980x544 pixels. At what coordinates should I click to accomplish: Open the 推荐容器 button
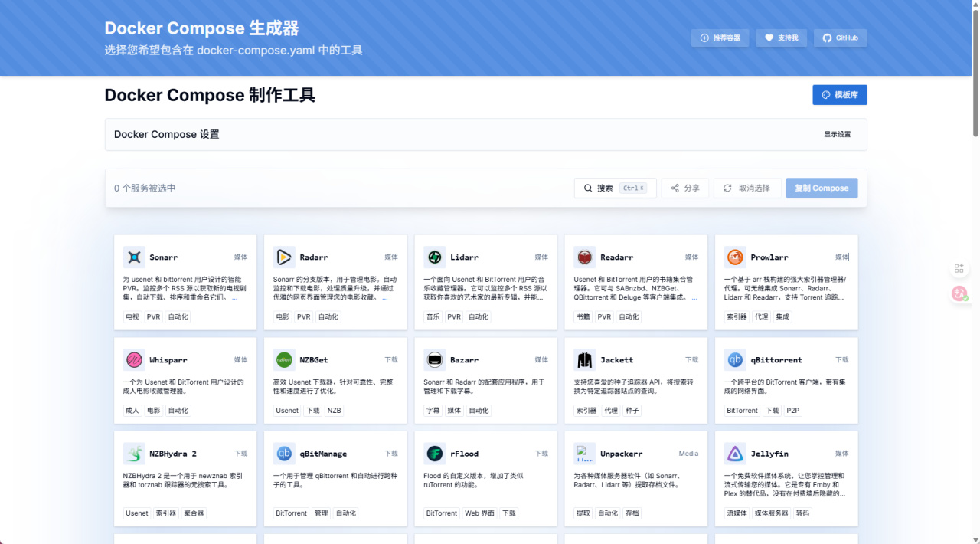[x=720, y=38]
